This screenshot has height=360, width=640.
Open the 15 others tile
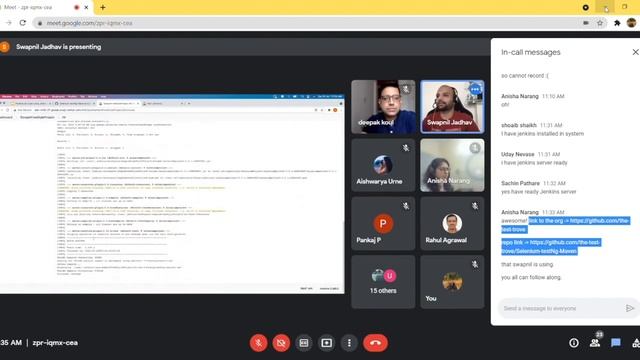(383, 282)
